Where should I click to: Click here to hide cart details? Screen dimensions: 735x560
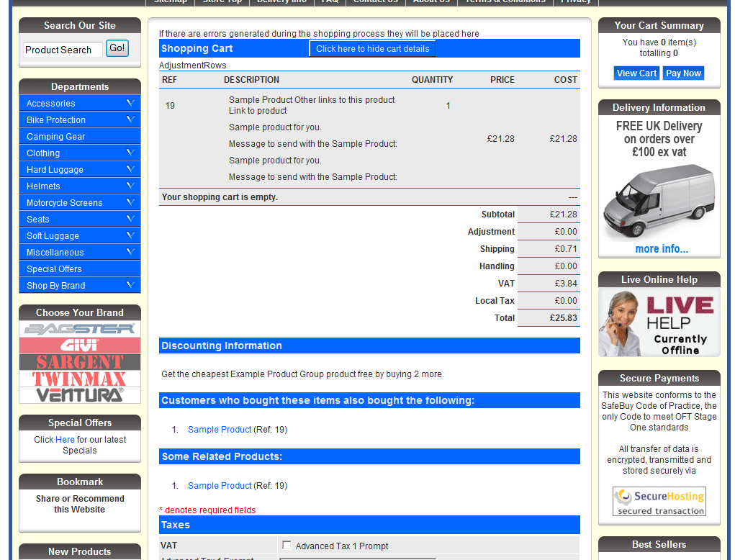coord(372,49)
